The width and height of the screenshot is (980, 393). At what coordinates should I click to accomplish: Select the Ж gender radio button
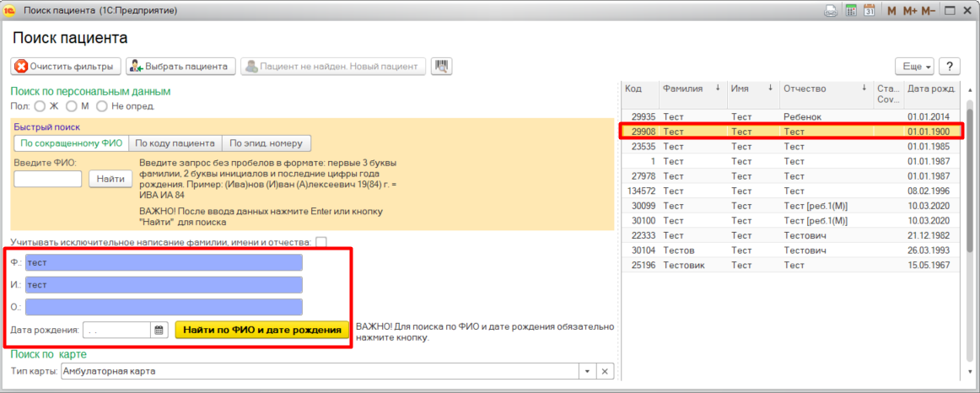pos(40,106)
